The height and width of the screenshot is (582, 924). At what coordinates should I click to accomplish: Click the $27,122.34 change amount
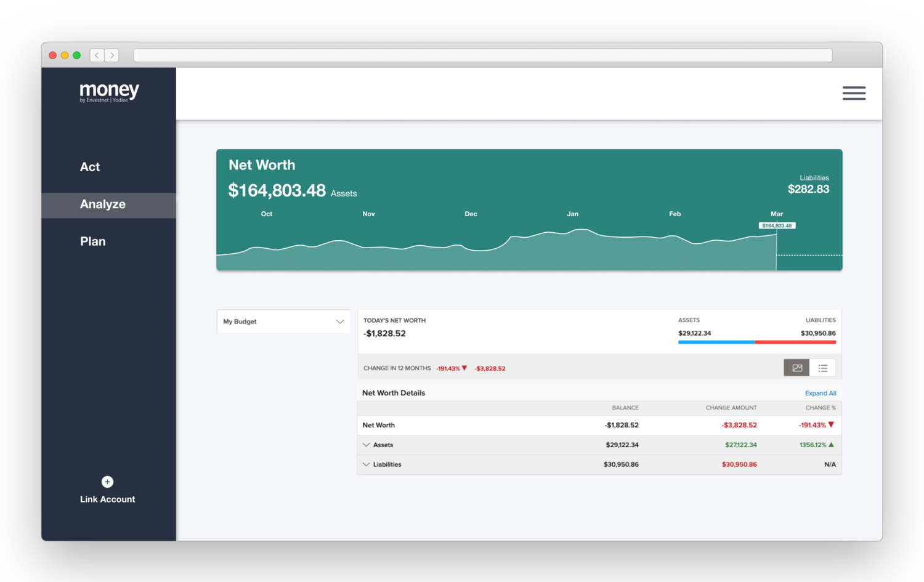pos(741,445)
